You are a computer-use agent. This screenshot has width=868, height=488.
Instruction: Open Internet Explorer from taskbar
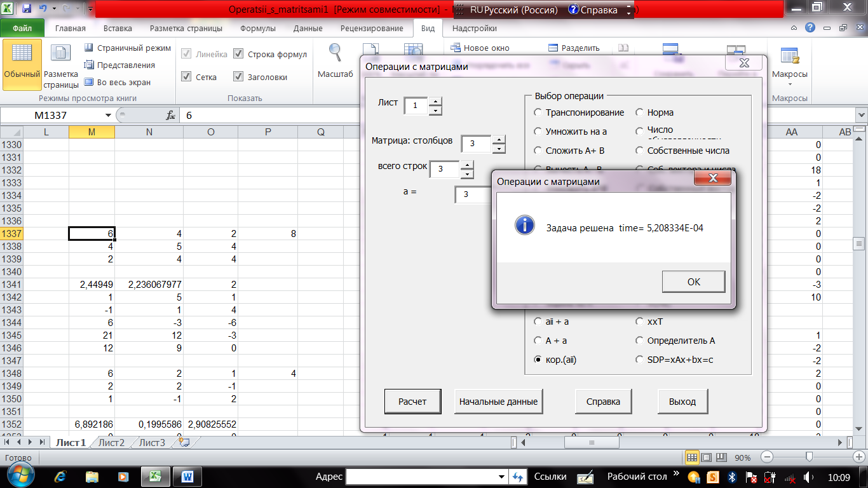pos(61,477)
